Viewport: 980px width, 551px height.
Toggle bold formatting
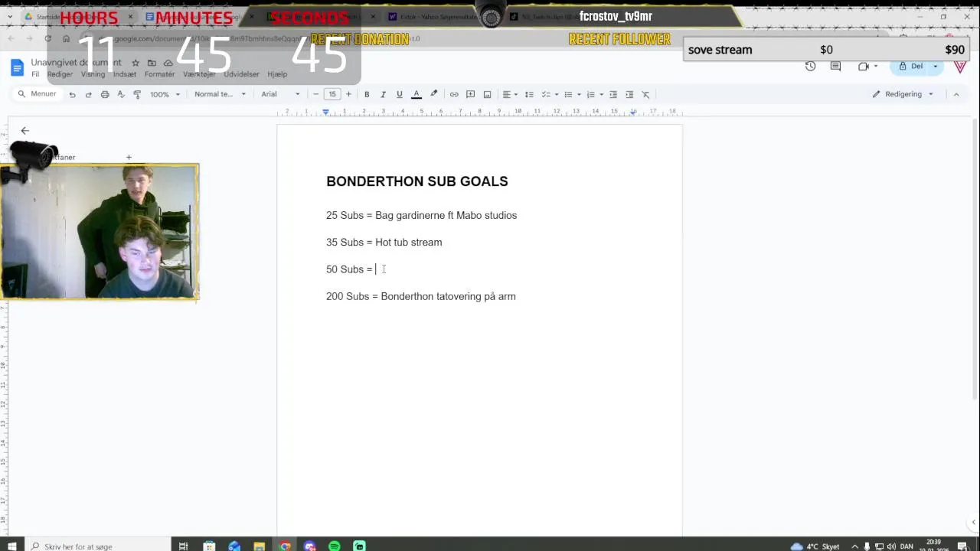[x=367, y=94]
